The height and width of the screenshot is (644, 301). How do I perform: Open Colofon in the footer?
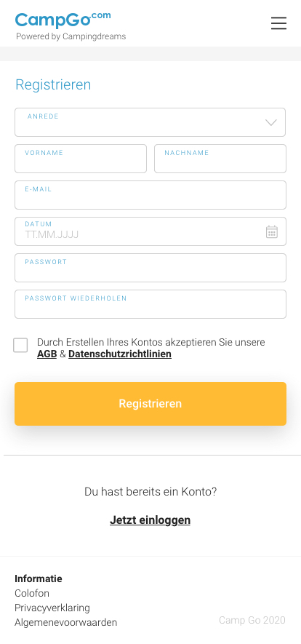pyautogui.click(x=32, y=594)
